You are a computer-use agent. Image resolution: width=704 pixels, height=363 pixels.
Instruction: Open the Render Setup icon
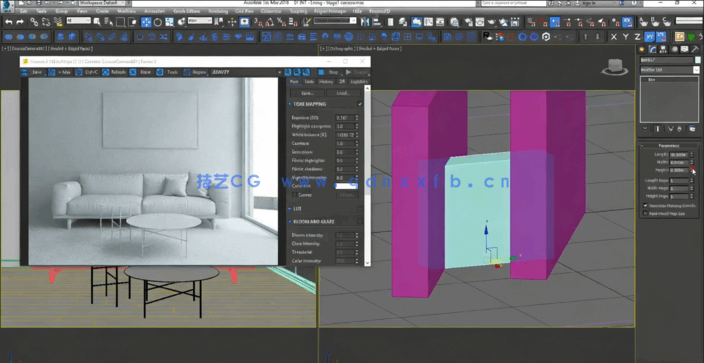(469, 22)
